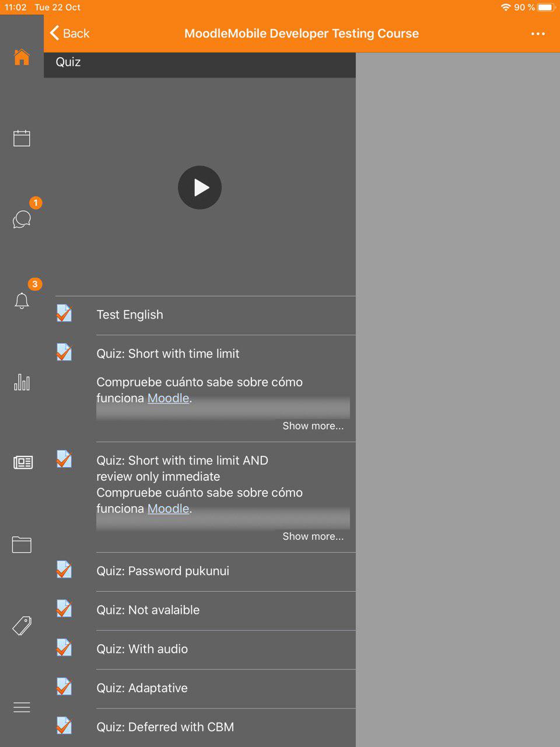Open Quiz: Short with time limit
560x747 pixels.
(x=168, y=354)
